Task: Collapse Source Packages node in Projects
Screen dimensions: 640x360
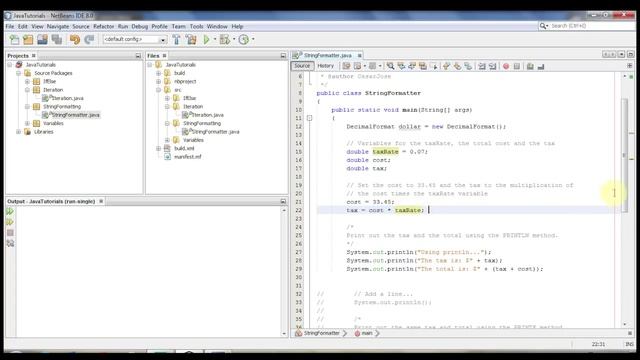Action: point(18,73)
